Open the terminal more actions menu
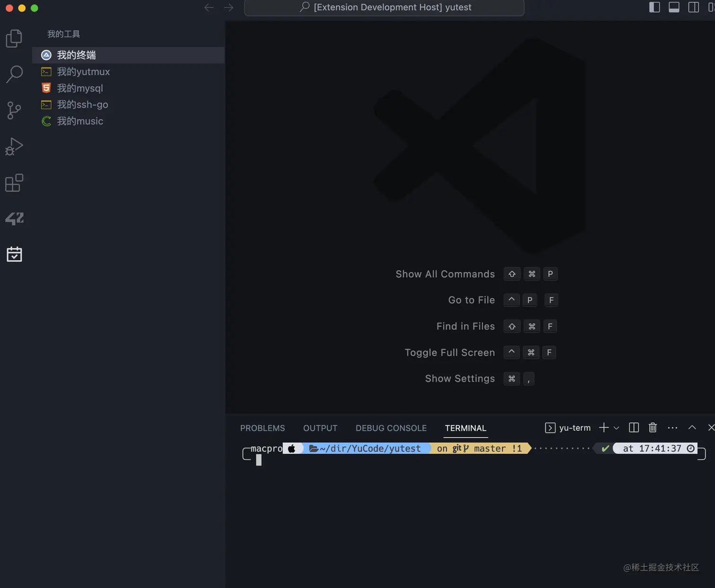The image size is (715, 588). 672,428
